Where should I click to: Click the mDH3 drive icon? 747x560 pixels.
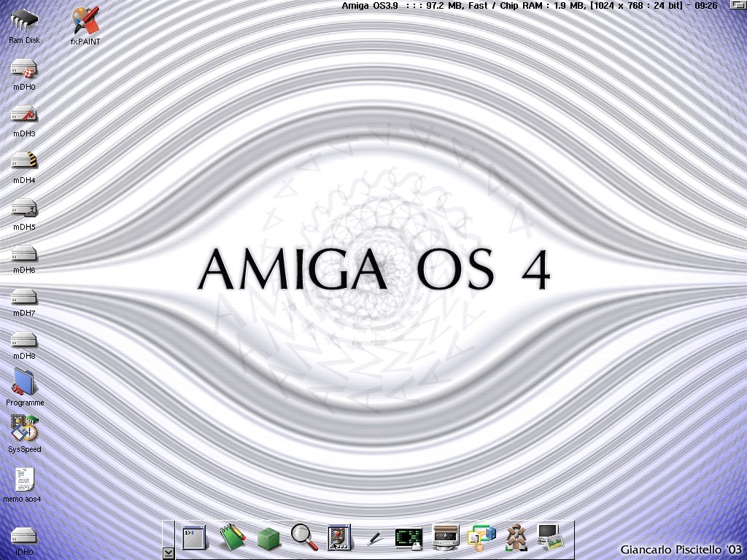point(24,116)
